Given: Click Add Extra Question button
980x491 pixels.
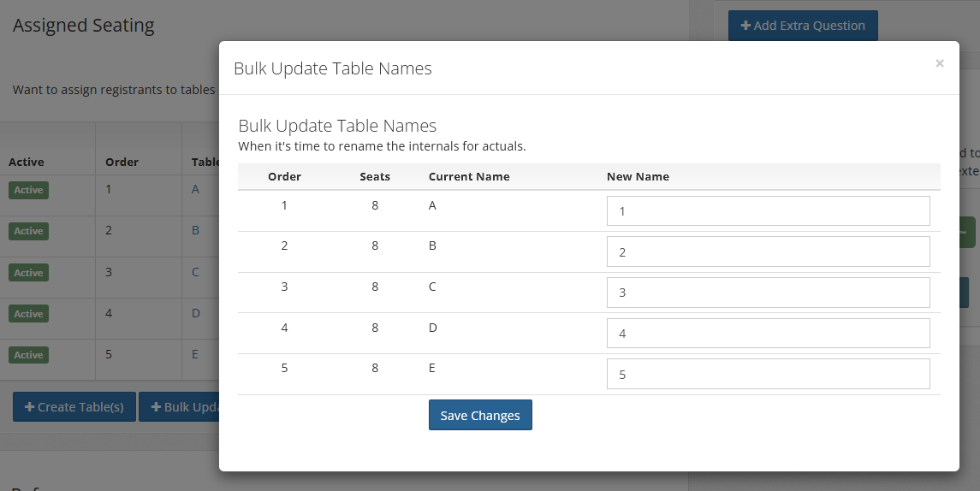Looking at the screenshot, I should pyautogui.click(x=803, y=26).
